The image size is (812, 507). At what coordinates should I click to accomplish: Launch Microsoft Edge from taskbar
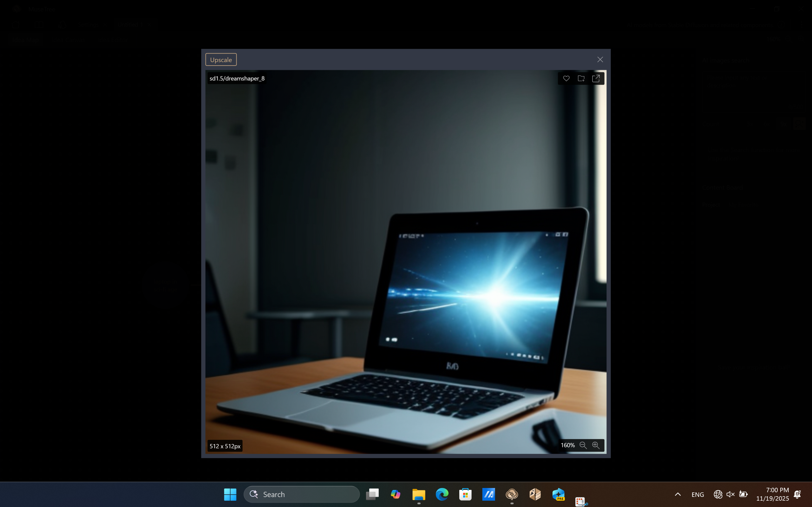coord(442,494)
